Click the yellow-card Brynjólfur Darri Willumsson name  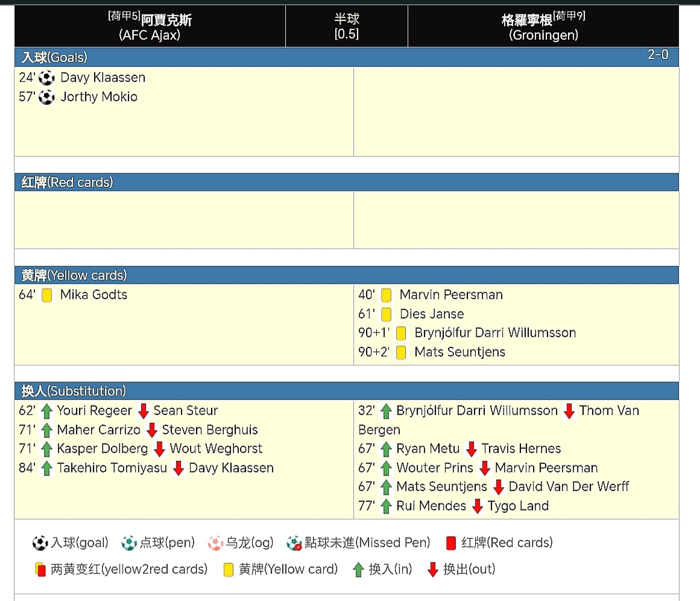(495, 333)
